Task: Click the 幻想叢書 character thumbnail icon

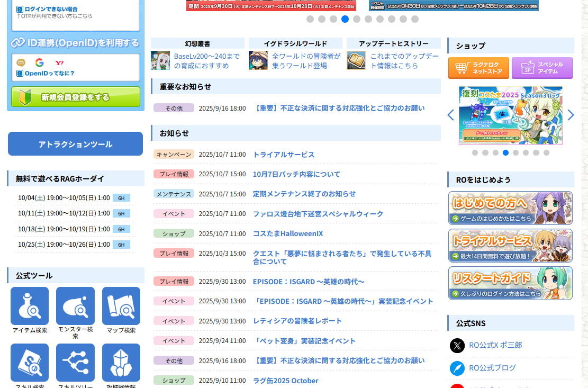Action: click(160, 60)
